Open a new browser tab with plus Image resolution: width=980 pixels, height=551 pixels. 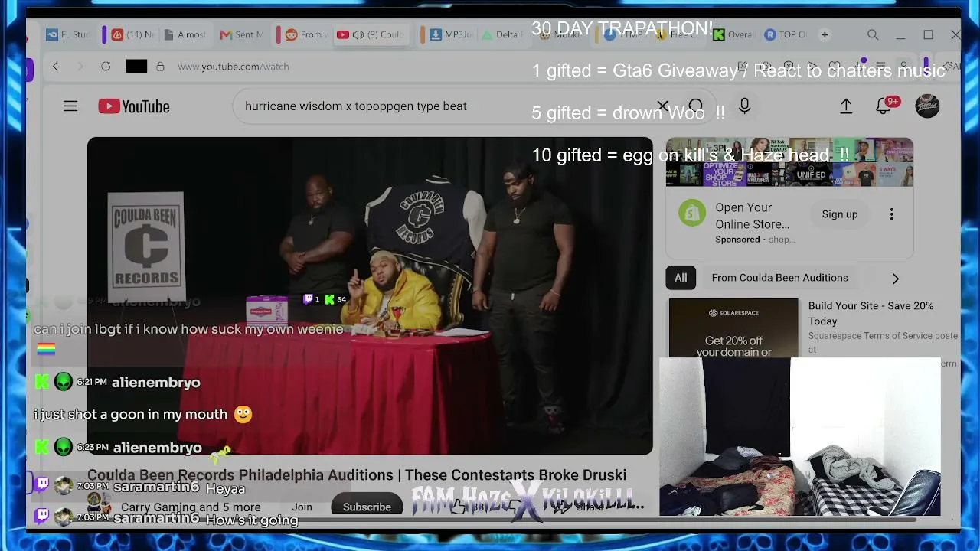[825, 34]
